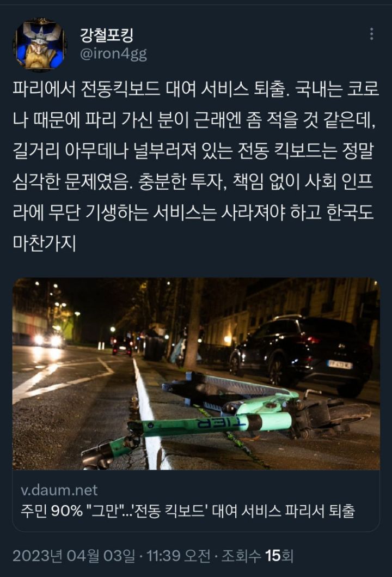Click the 2023년 04월 03일 post date

(x=74, y=556)
